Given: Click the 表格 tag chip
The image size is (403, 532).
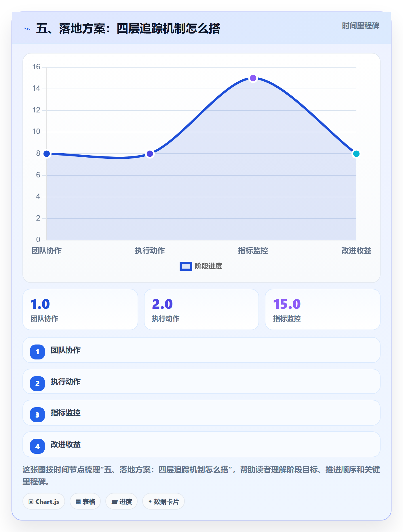Looking at the screenshot, I should pyautogui.click(x=85, y=502).
